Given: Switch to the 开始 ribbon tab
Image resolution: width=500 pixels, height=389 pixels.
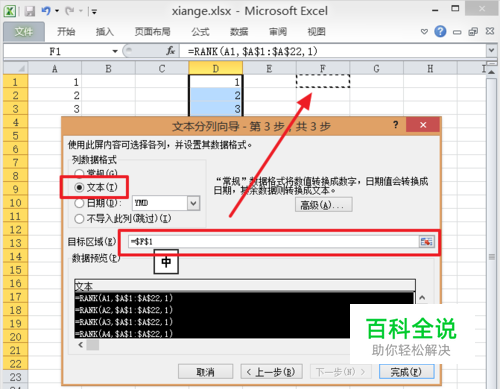Looking at the screenshot, I should tap(66, 32).
